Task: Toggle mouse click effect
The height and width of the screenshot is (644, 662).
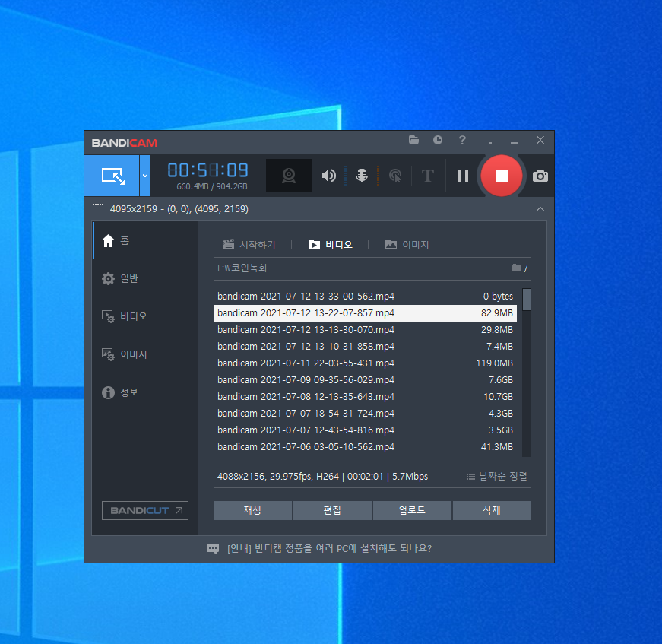Action: [395, 176]
